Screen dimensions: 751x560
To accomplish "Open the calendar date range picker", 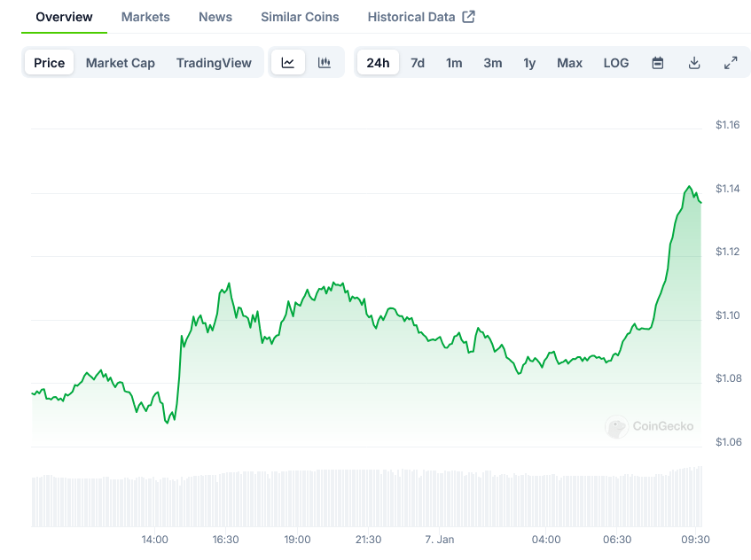I will point(658,63).
